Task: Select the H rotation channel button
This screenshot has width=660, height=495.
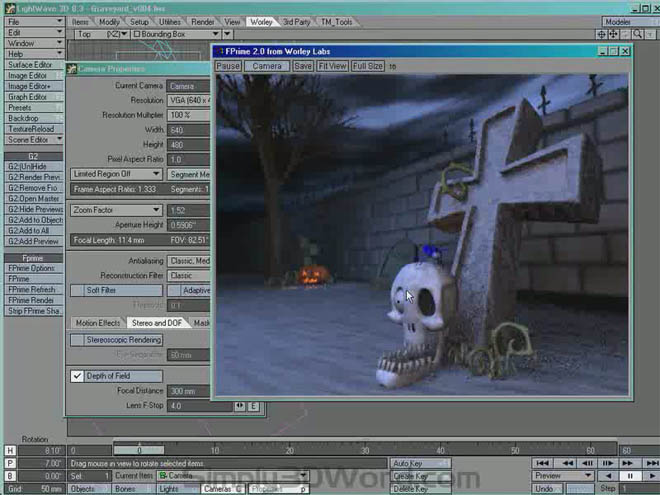Action: tap(10, 451)
